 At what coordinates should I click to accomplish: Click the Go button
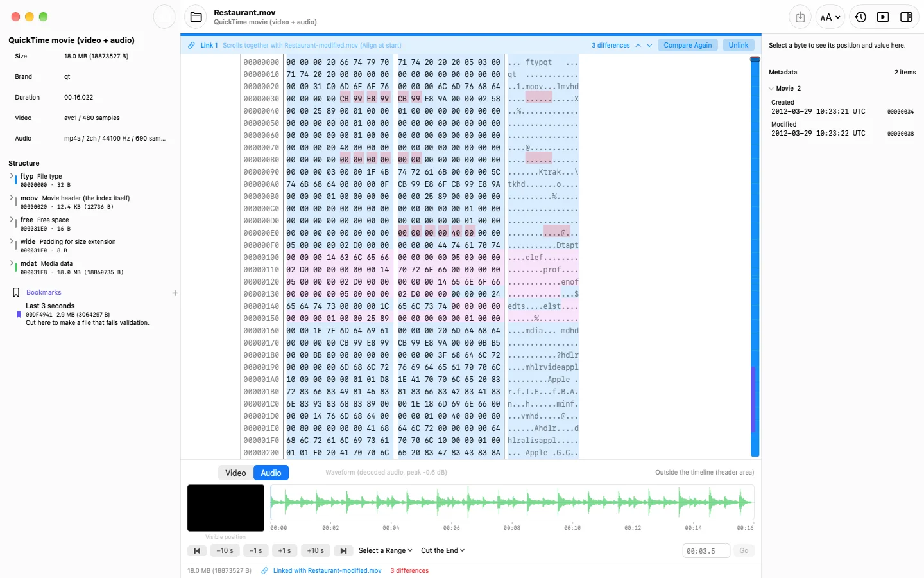(x=744, y=551)
